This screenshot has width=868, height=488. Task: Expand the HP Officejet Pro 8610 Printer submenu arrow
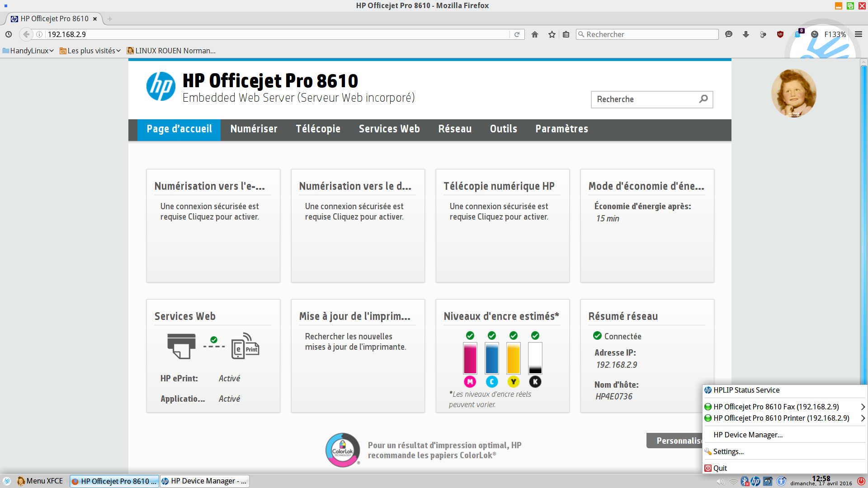[x=863, y=418]
